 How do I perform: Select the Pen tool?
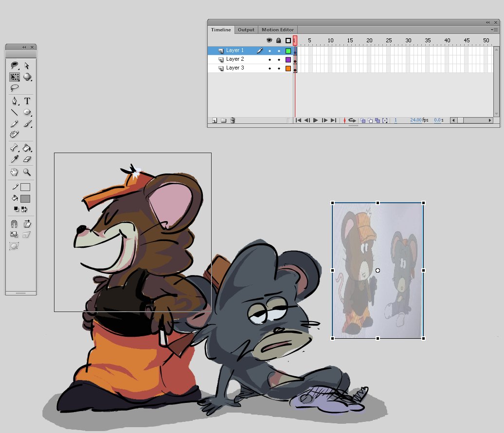(x=15, y=101)
